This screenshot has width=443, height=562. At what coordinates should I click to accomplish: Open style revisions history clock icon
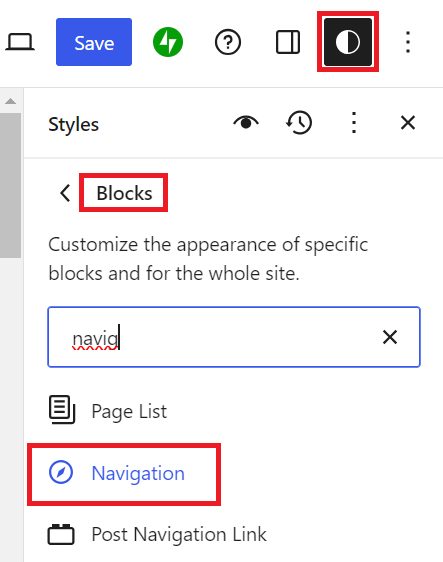click(x=299, y=123)
